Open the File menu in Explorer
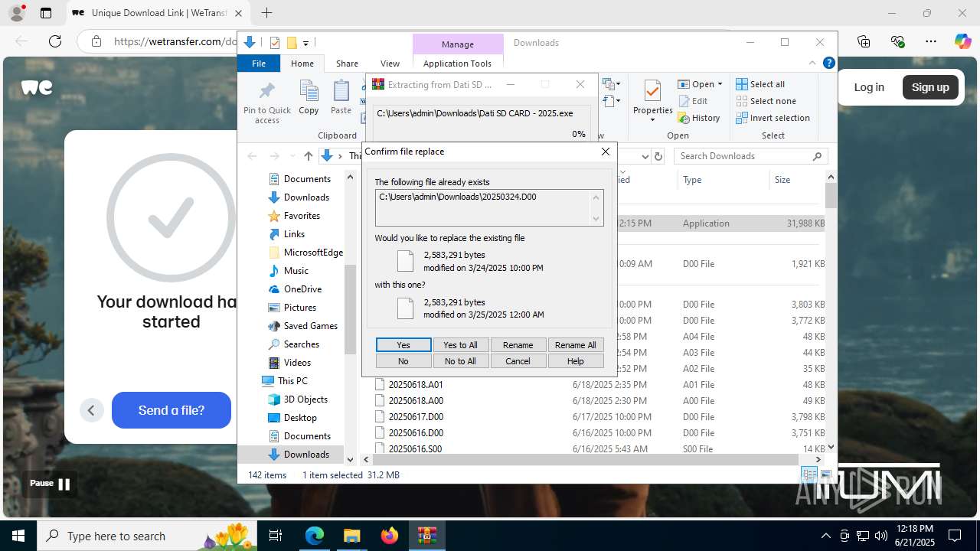 click(259, 64)
